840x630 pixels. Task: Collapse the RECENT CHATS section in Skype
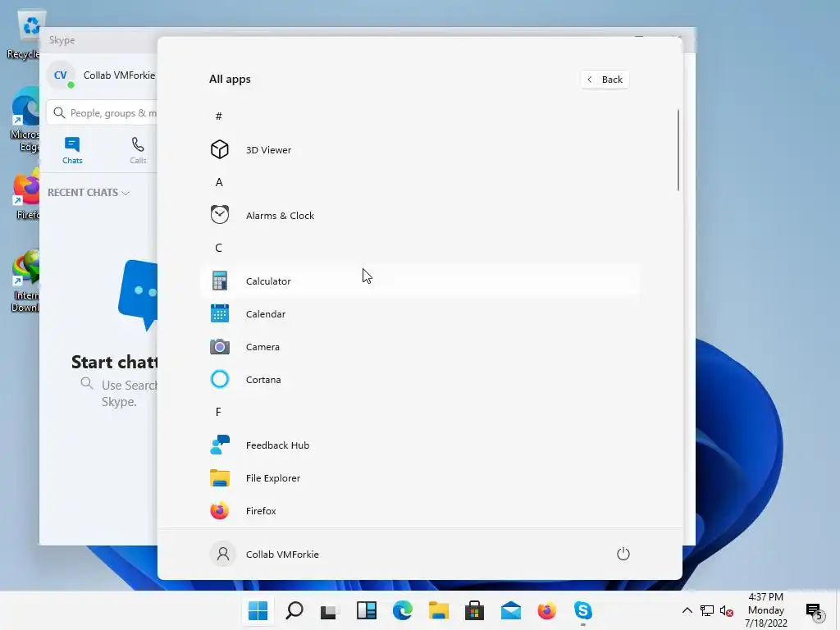pos(89,192)
